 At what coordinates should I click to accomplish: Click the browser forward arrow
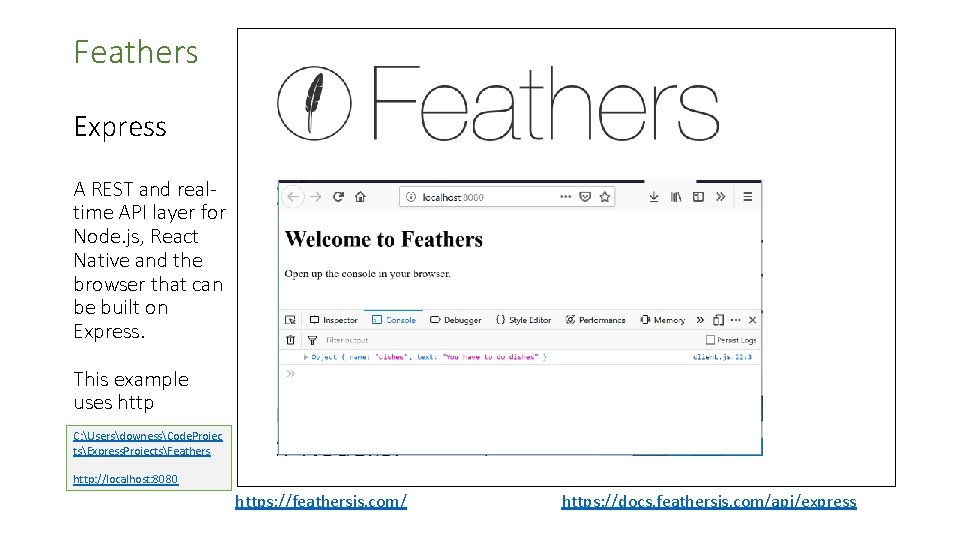click(315, 197)
